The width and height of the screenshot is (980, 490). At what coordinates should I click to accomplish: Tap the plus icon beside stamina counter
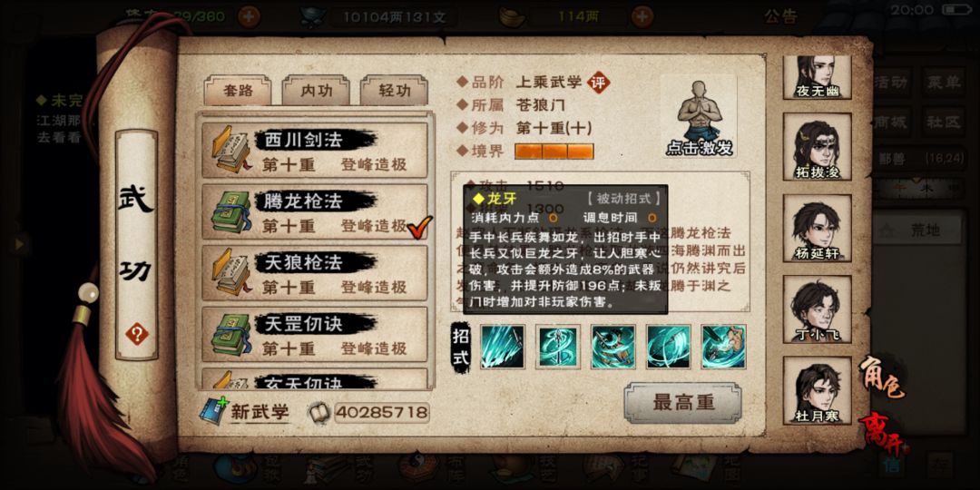pos(249,16)
